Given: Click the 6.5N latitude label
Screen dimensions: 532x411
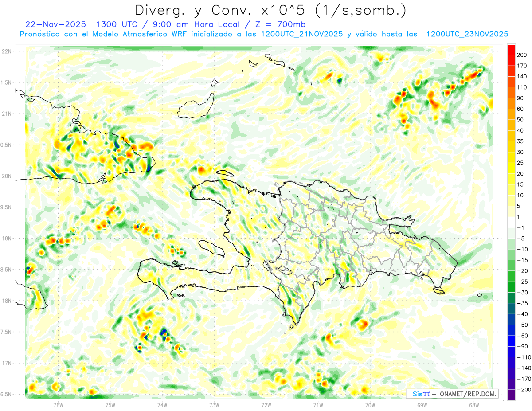Looking at the screenshot, I should pyautogui.click(x=6, y=395).
